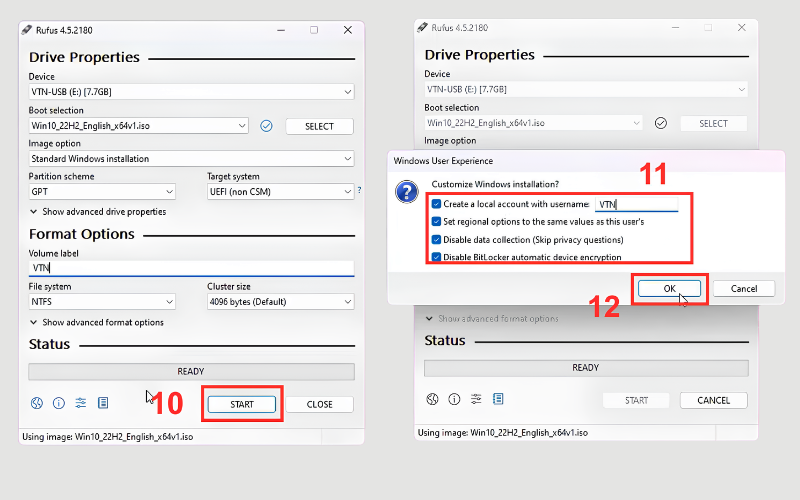Click the local account username field
The image size is (800, 500).
pyautogui.click(x=637, y=204)
